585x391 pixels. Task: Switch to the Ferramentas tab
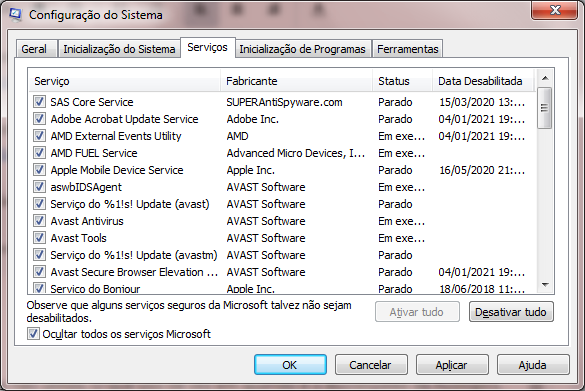click(x=407, y=49)
